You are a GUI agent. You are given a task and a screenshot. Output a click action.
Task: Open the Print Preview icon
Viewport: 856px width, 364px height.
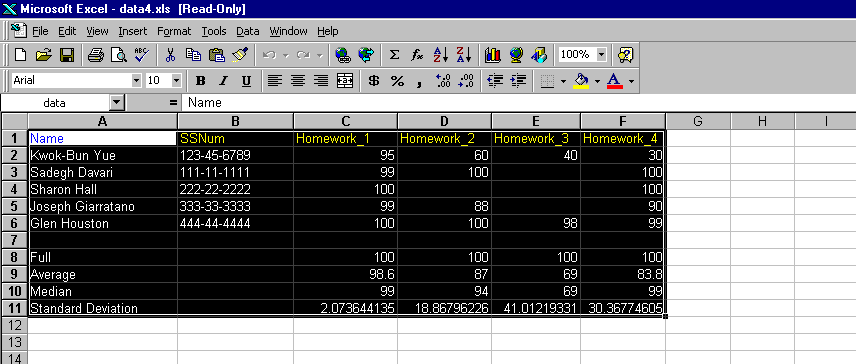pyautogui.click(x=118, y=55)
